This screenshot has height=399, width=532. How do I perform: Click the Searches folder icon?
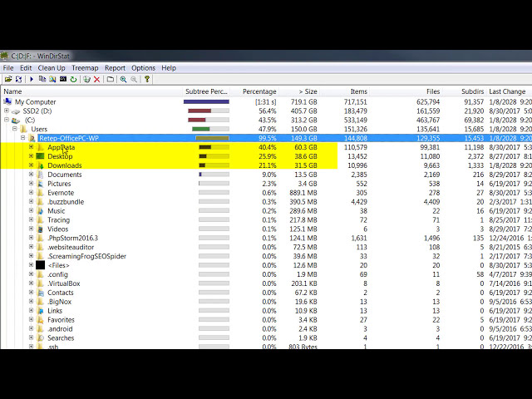(41, 338)
